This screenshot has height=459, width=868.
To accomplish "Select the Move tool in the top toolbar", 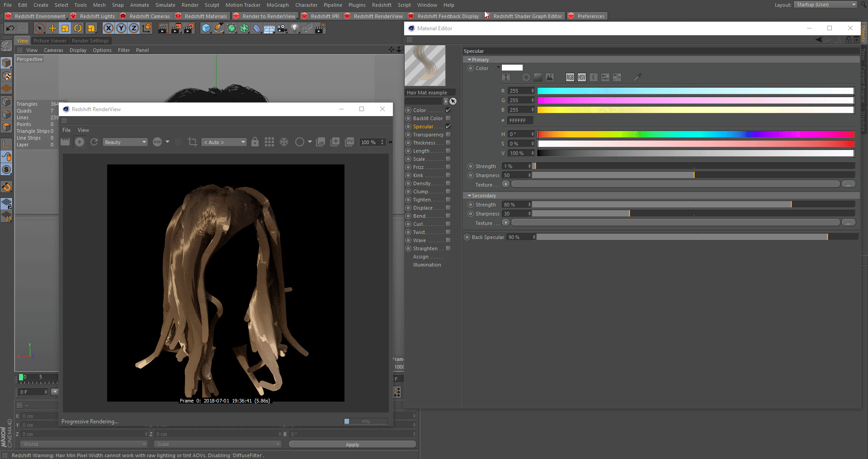I will pos(52,28).
